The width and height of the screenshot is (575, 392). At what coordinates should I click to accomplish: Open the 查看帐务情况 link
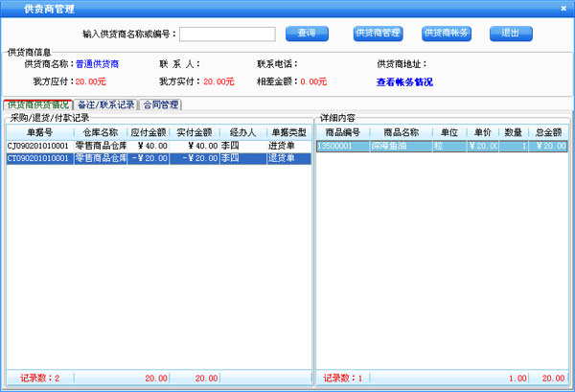(409, 82)
